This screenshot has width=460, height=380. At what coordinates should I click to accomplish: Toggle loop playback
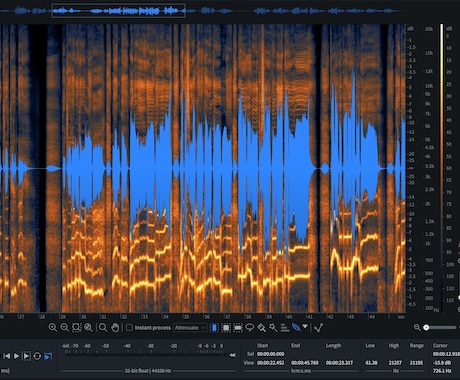tap(37, 356)
